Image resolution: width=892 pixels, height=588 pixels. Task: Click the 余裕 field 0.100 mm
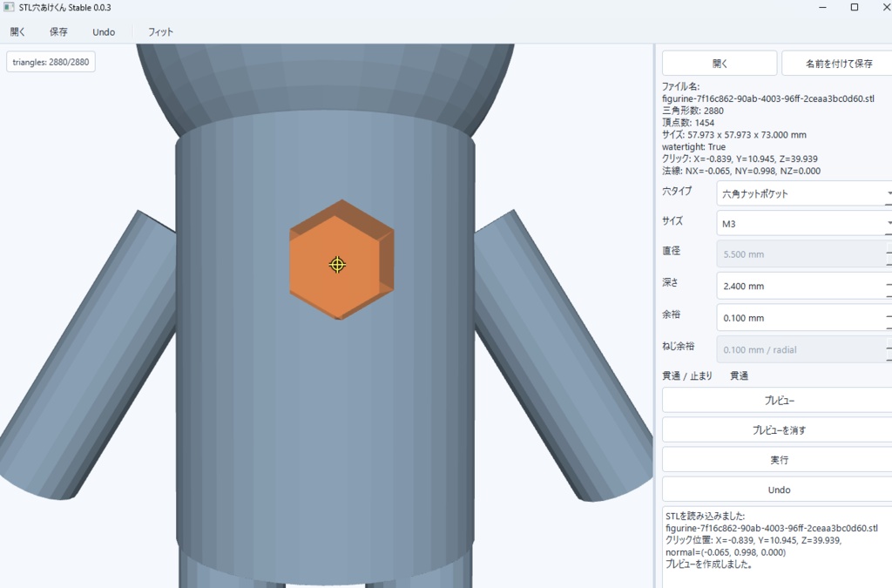point(804,318)
